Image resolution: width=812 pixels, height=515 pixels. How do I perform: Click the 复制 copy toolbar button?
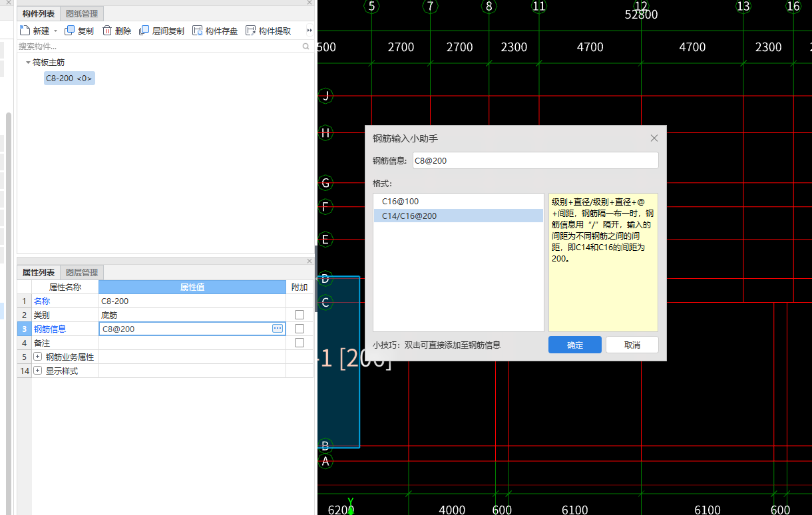(79, 31)
